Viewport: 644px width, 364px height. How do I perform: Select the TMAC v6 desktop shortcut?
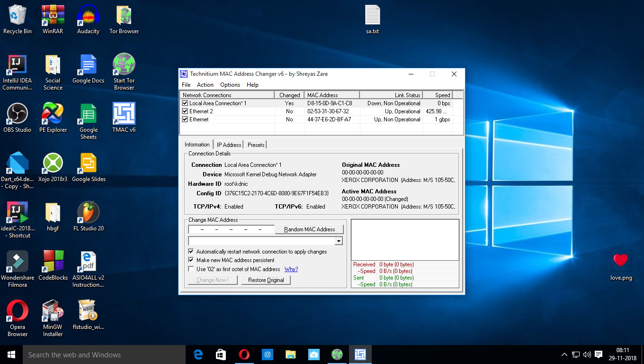(124, 118)
